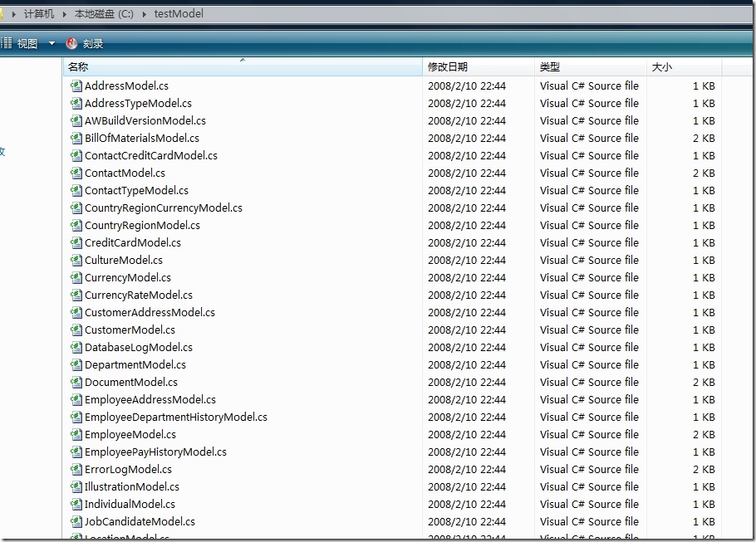Screen dimensions: 756x542
Task: Click the C# file icon beside AddressModel.cs
Action: click(76, 85)
